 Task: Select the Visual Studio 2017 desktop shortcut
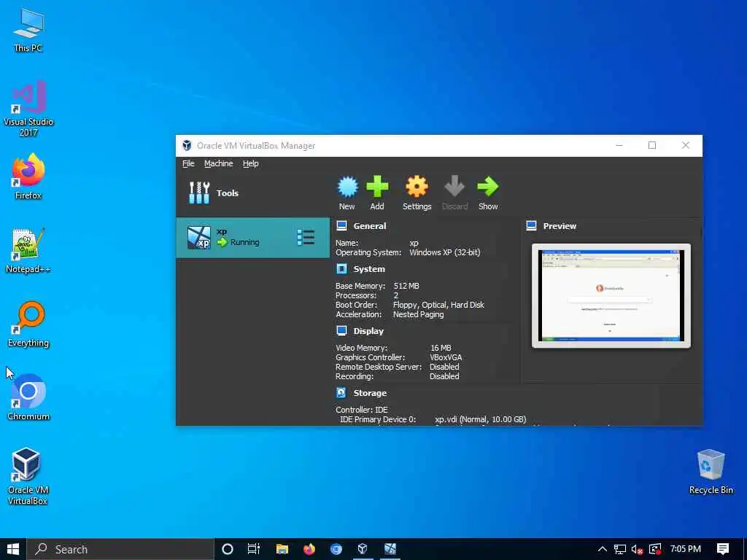[x=28, y=109]
